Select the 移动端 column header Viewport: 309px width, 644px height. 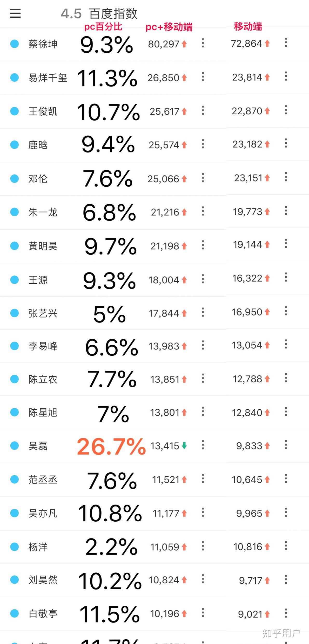248,26
